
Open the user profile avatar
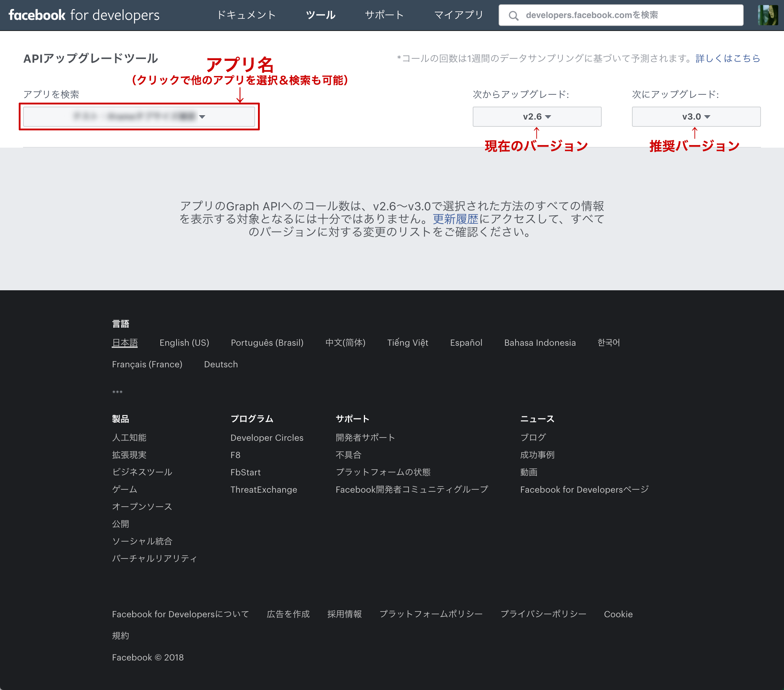(x=767, y=15)
